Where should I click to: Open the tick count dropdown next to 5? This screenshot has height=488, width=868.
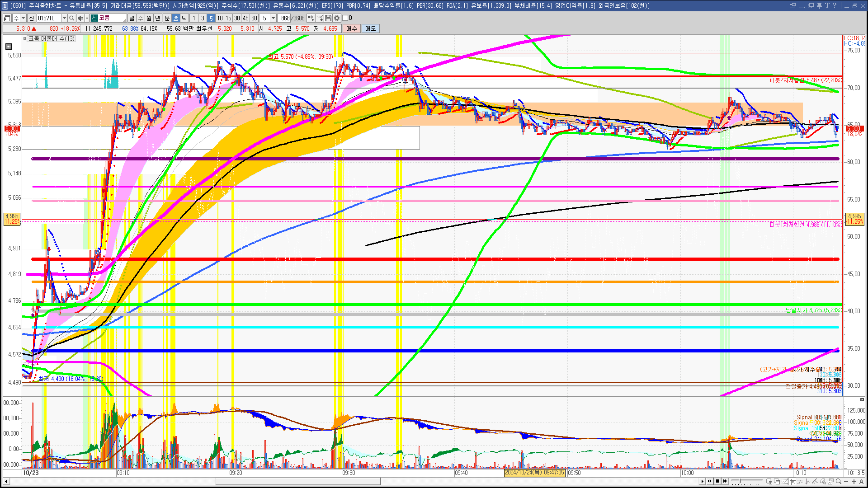coord(273,18)
